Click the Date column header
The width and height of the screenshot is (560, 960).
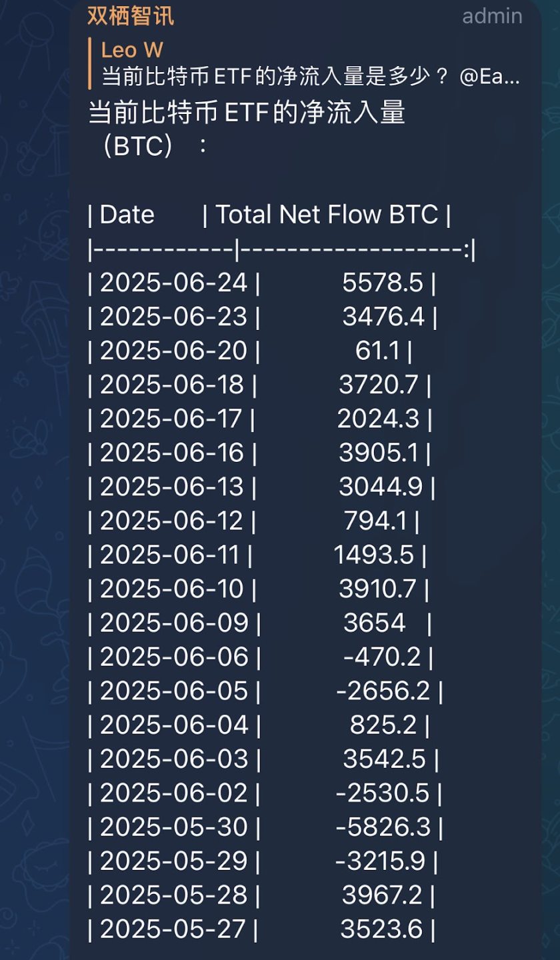(x=127, y=215)
